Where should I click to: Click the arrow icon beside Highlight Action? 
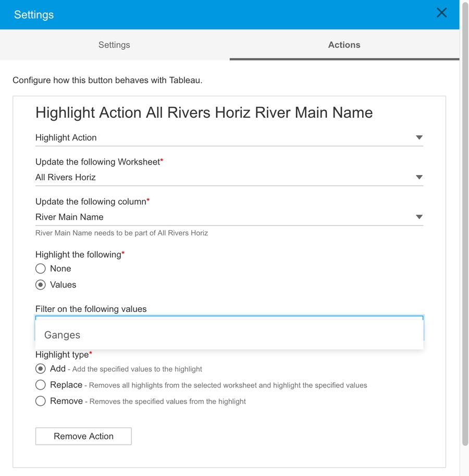coord(419,138)
